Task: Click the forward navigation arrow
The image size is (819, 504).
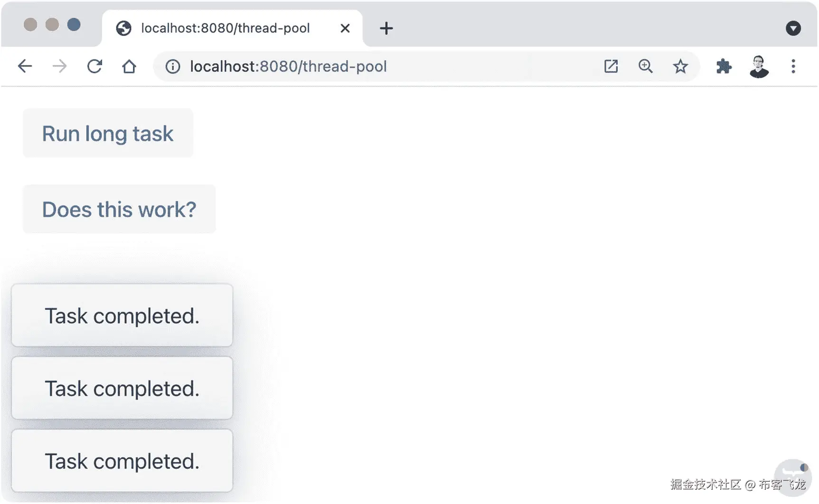Action: (x=59, y=66)
